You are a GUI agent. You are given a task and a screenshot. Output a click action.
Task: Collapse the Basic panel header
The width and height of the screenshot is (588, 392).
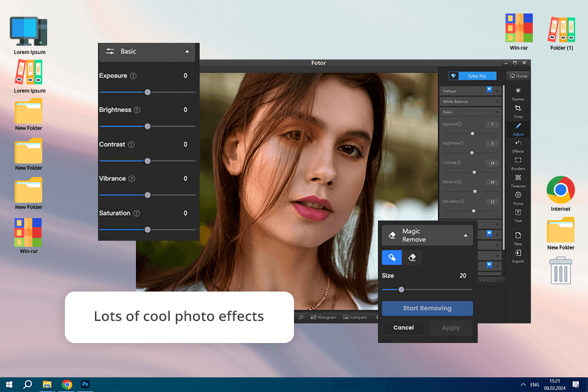pos(187,52)
